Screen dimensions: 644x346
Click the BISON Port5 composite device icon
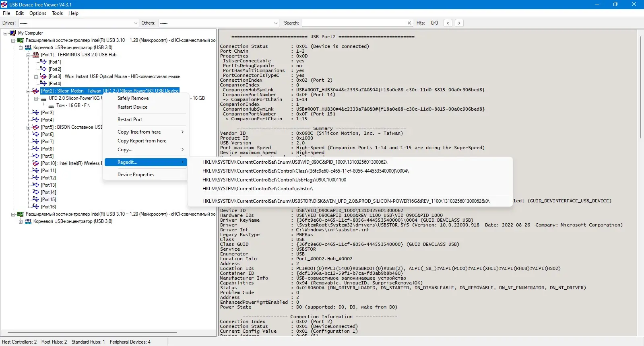coord(35,127)
